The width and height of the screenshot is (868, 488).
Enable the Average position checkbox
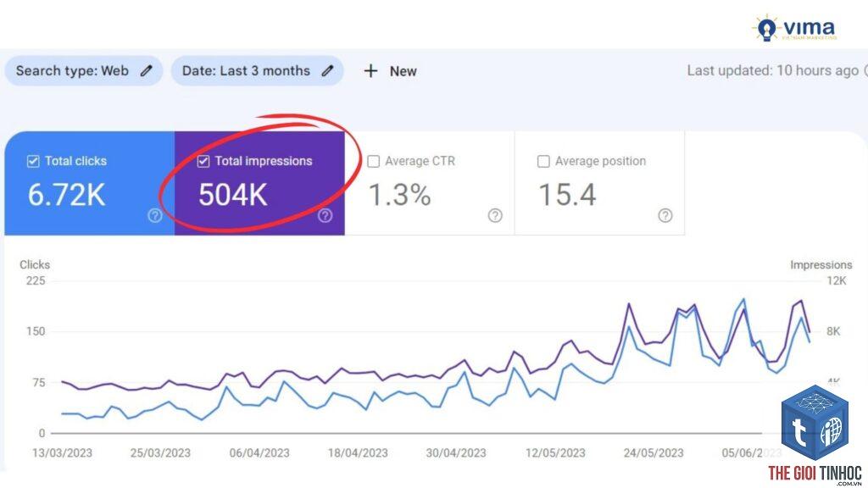click(543, 161)
